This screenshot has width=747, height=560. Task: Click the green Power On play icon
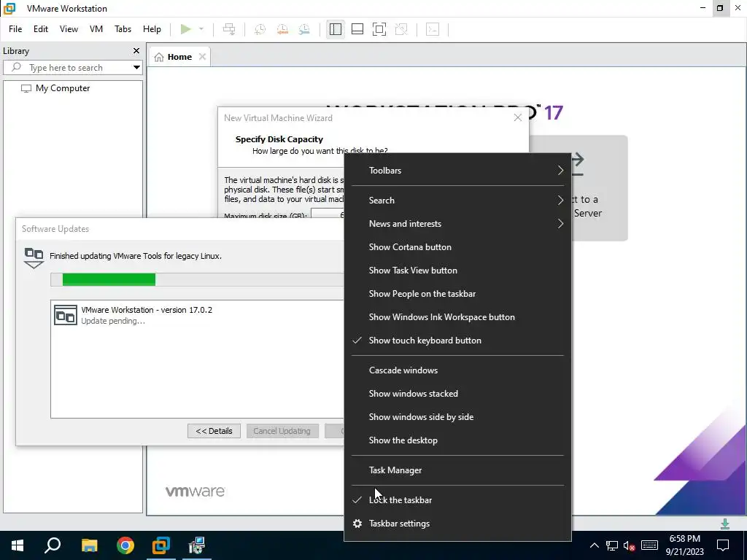pos(186,29)
